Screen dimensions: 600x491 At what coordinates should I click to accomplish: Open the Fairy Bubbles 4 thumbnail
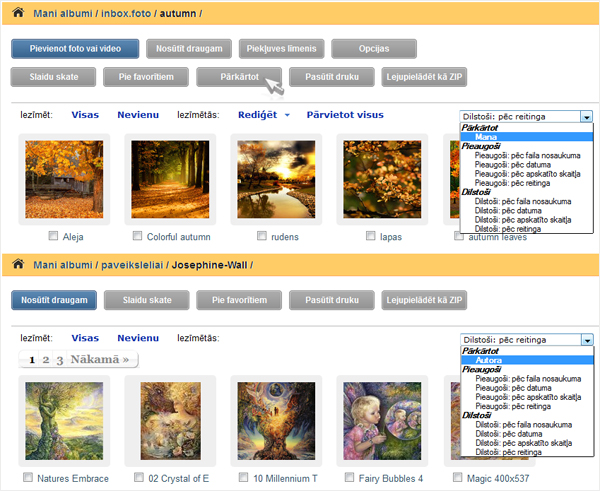(x=382, y=421)
